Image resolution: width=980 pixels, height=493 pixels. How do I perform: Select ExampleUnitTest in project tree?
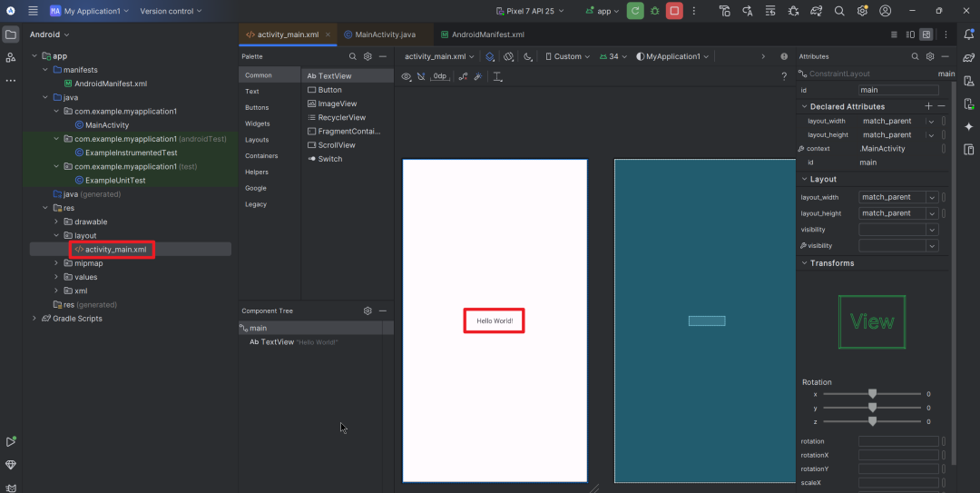pos(115,180)
